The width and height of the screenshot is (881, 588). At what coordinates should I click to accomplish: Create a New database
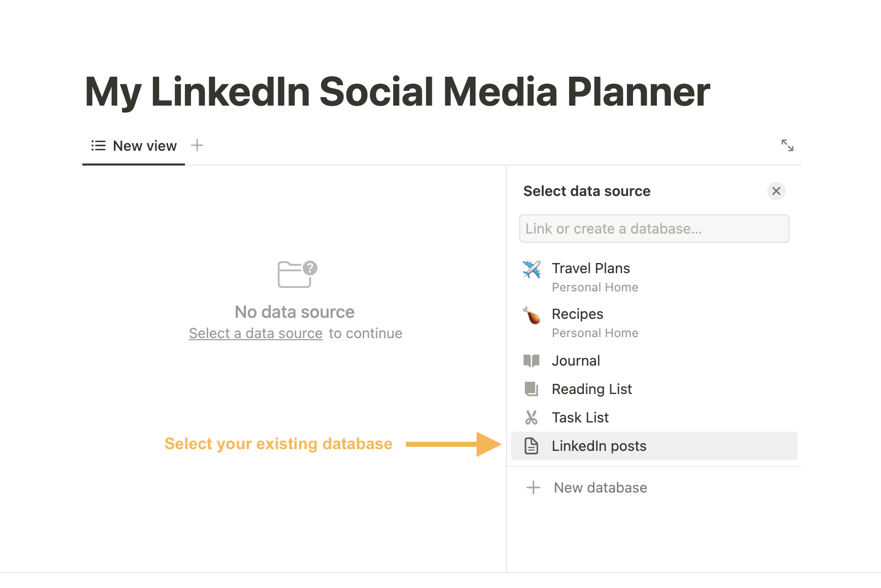[x=600, y=487]
